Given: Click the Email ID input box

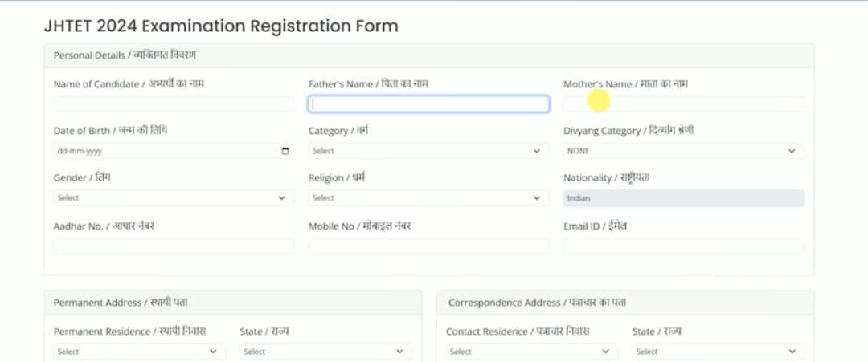Looking at the screenshot, I should 683,246.
